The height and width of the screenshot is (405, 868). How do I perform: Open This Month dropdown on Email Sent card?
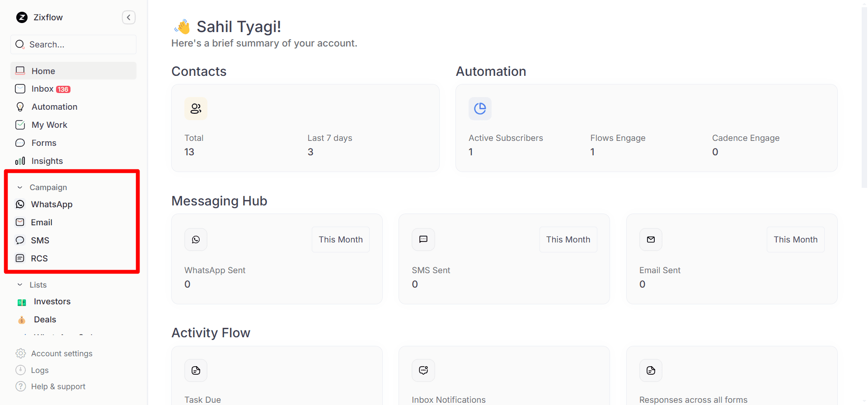click(x=796, y=240)
